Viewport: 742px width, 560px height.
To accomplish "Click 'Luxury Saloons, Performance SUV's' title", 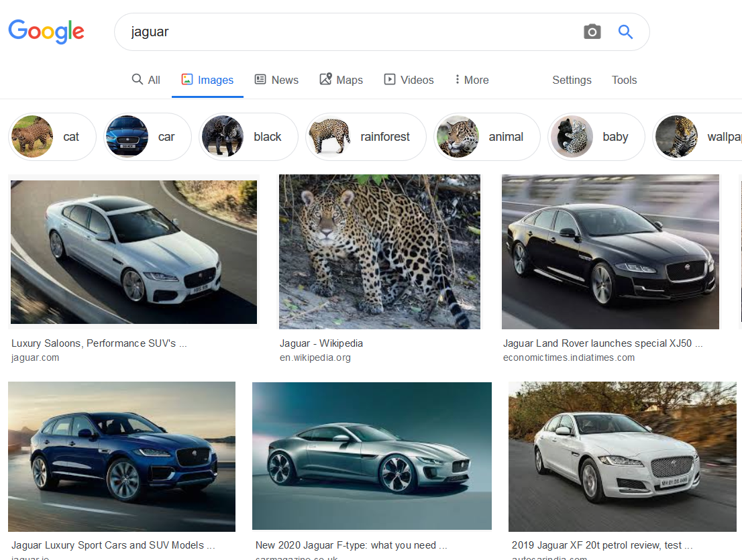I will (99, 343).
